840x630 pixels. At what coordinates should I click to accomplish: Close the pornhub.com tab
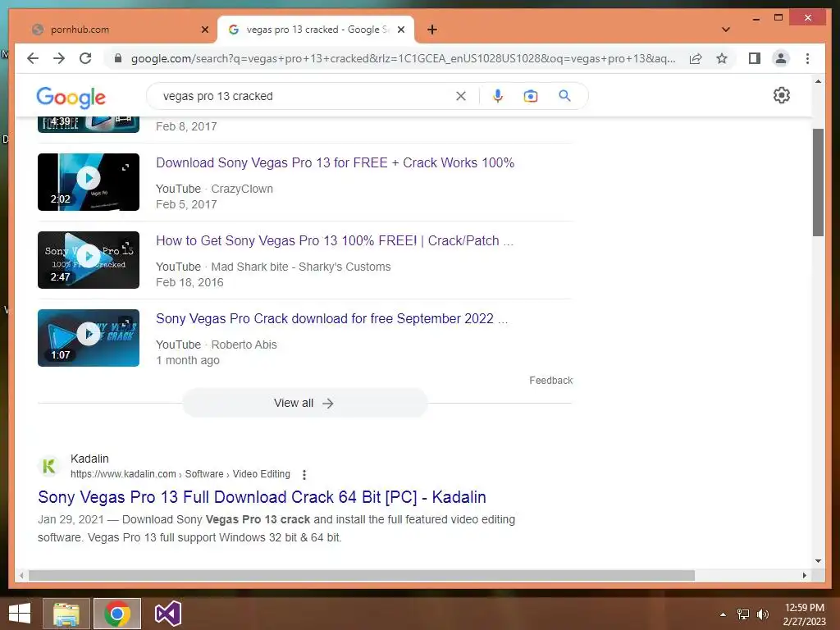[204, 30]
